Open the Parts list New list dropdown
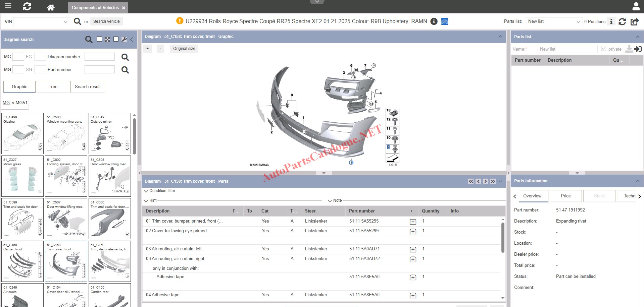Viewport: 644px width, 307px height. click(x=554, y=21)
